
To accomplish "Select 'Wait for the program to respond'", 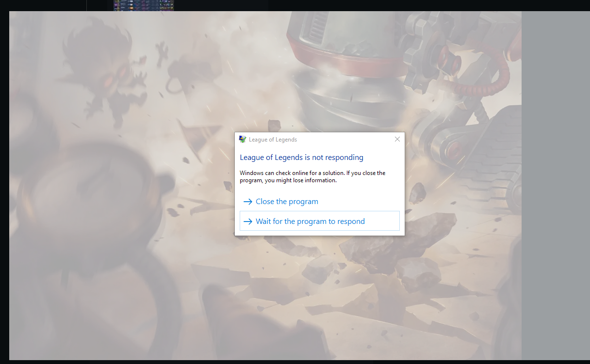I will click(x=319, y=221).
